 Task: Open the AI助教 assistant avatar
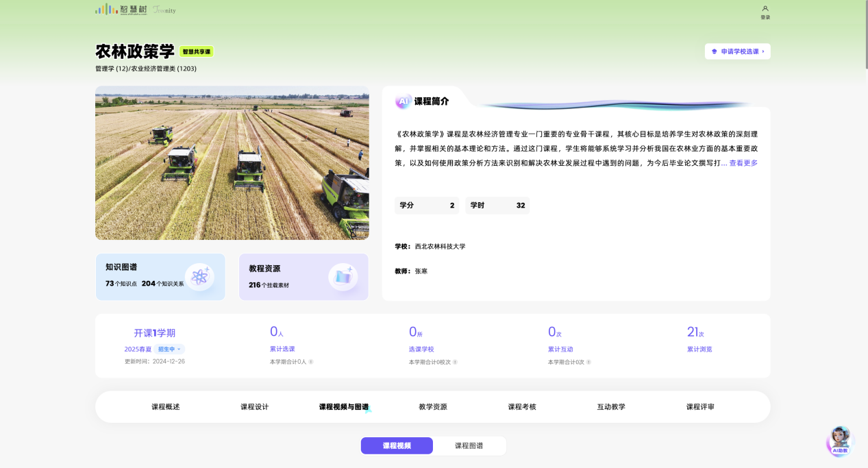(840, 440)
